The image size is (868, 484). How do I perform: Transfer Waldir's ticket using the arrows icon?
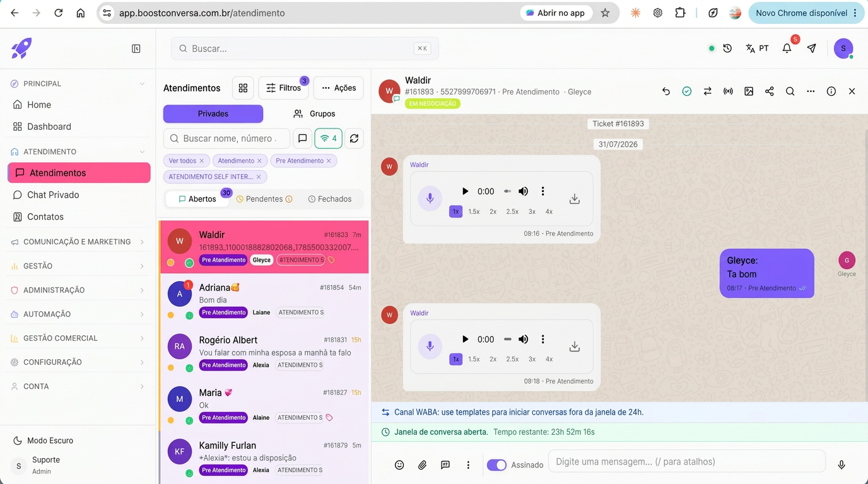708,91
